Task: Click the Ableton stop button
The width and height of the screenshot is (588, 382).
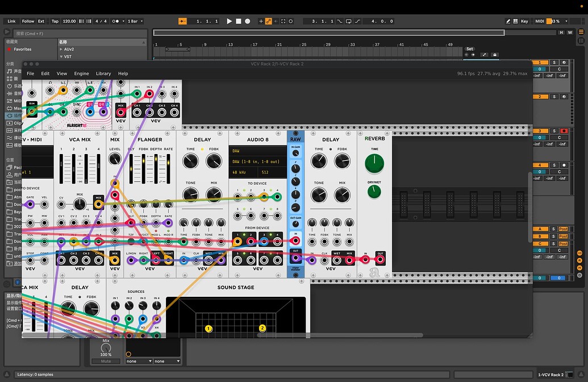Action: coord(239,22)
